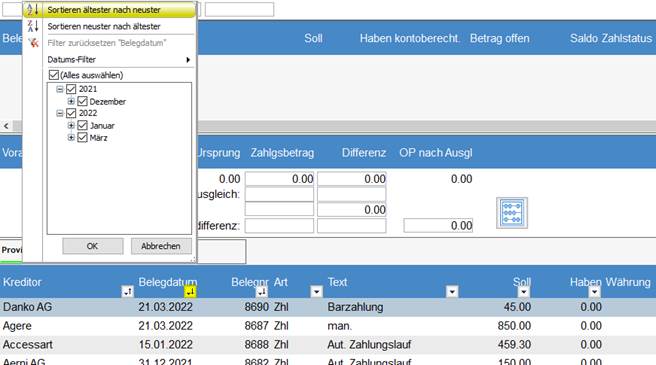Click the 'Betrag offen' column header

500,39
